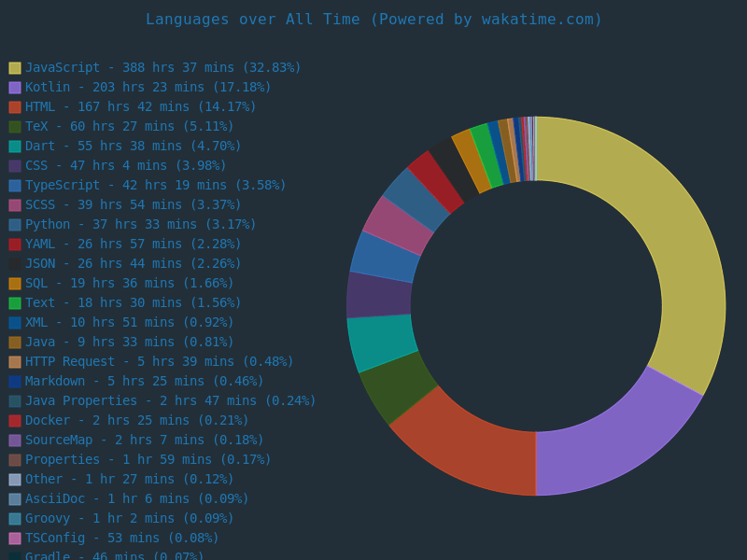Click the TSConfig pink legend swatch

tap(15, 539)
